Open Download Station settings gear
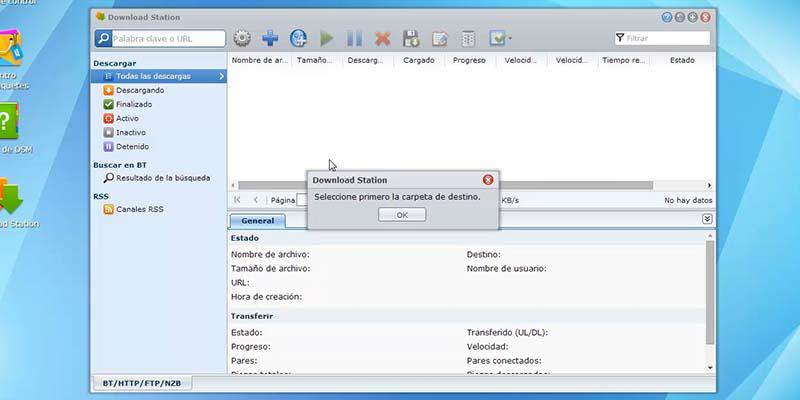The height and width of the screenshot is (400, 800). coord(242,38)
